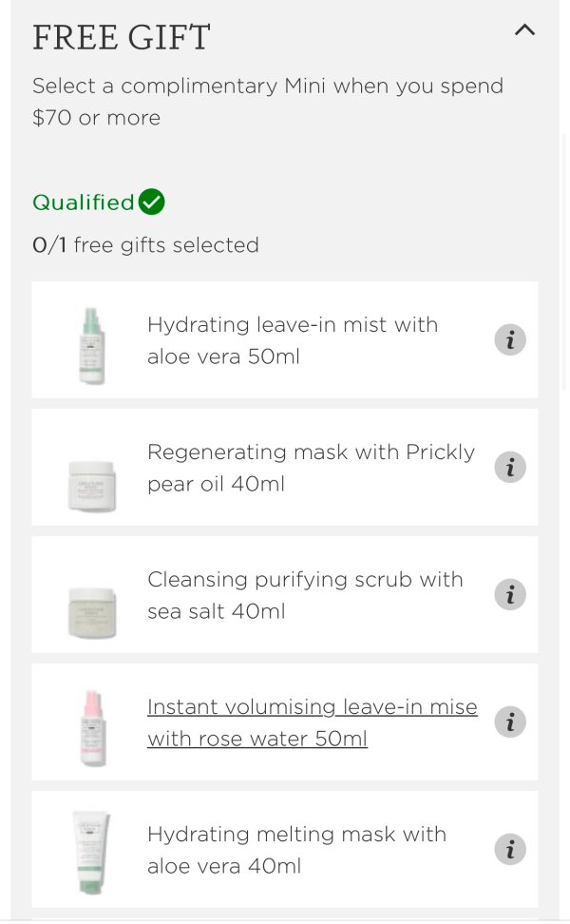570x924 pixels.
Task: Click the 0/1 free gifts selected text
Action: point(146,244)
